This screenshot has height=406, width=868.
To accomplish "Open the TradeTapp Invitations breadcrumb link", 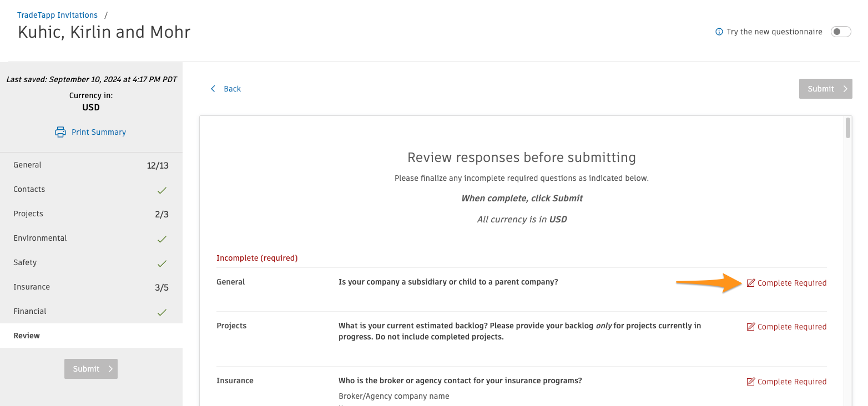I will coord(57,14).
